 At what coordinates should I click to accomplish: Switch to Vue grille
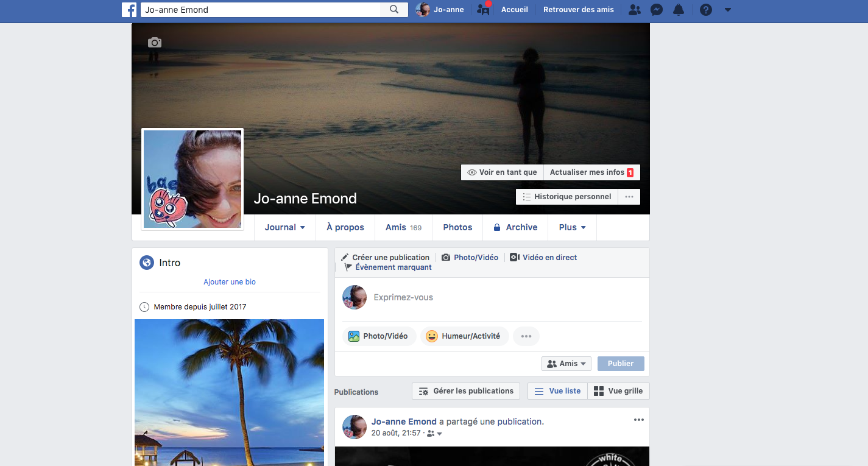point(618,391)
